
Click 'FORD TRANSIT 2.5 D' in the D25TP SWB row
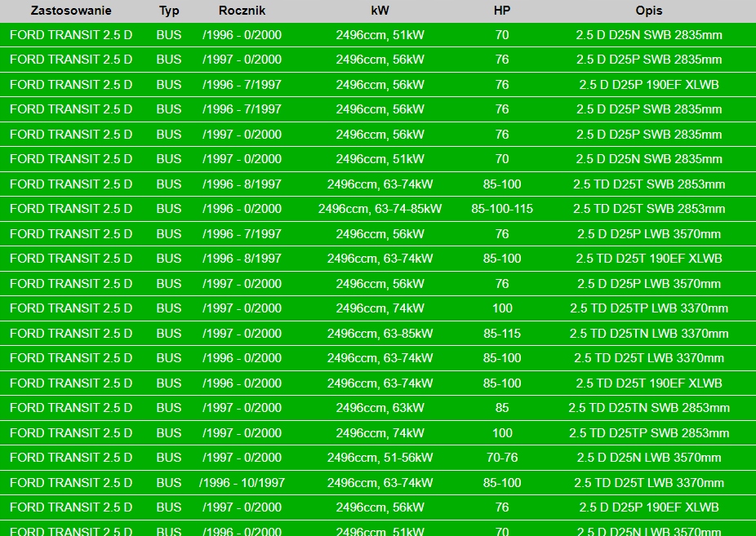(71, 433)
